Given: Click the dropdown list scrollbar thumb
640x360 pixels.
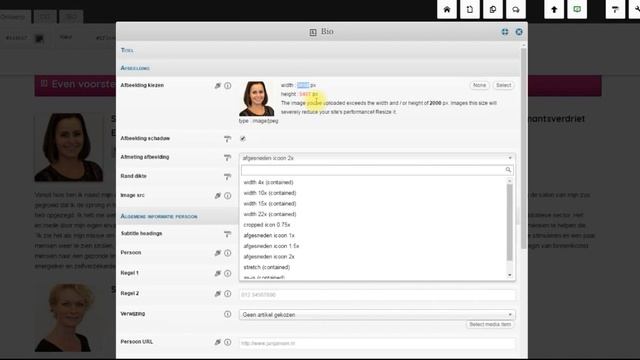Looking at the screenshot, I should point(509,222).
